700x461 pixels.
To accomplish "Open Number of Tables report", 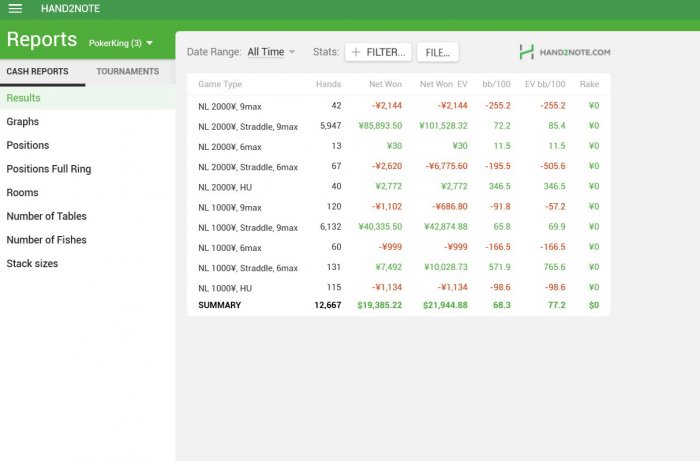I will click(47, 216).
